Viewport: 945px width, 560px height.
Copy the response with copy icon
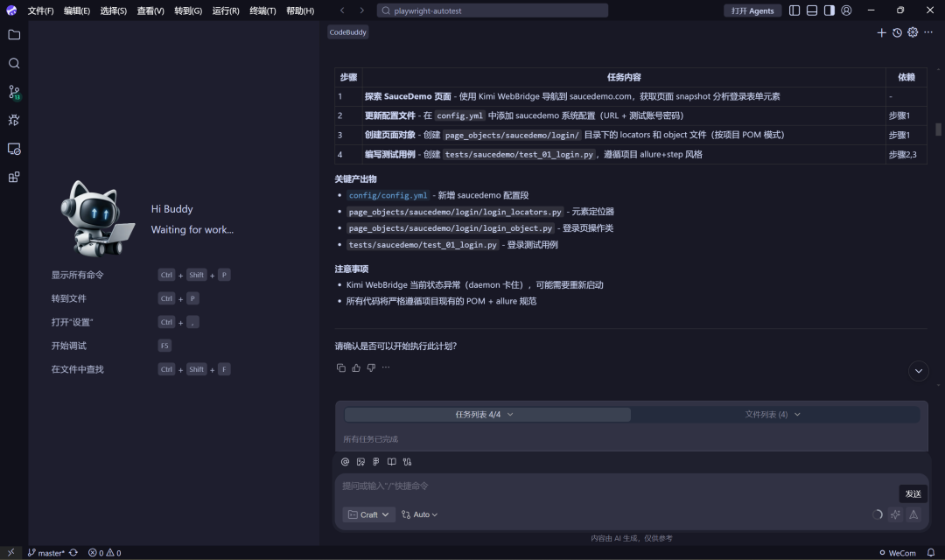tap(341, 367)
